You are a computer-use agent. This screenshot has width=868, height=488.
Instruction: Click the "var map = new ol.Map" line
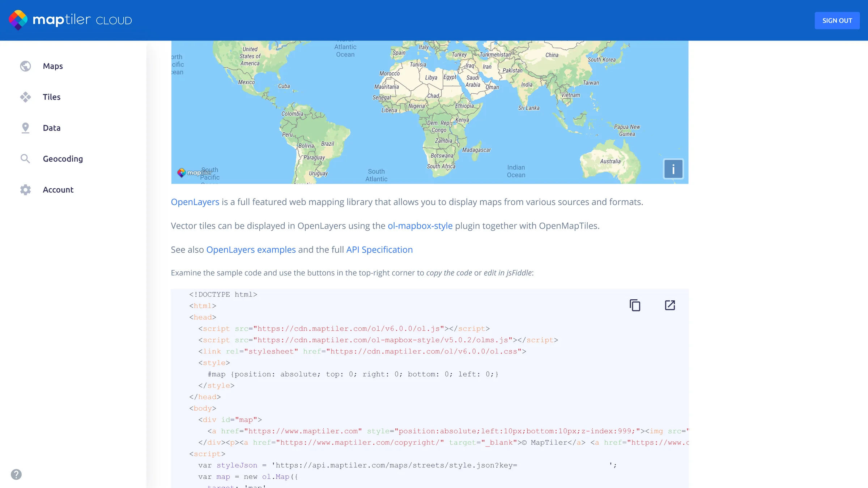(248, 477)
